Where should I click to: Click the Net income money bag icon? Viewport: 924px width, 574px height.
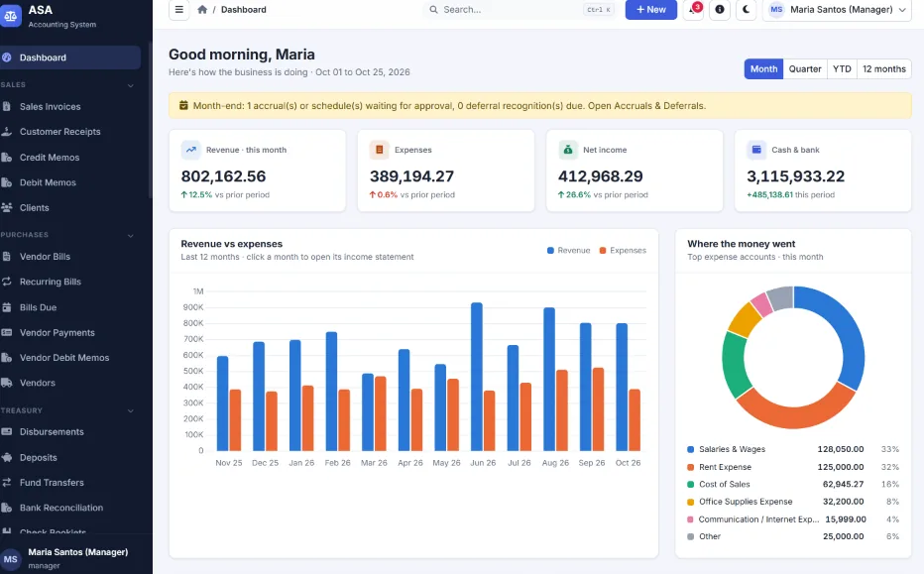[x=568, y=150]
